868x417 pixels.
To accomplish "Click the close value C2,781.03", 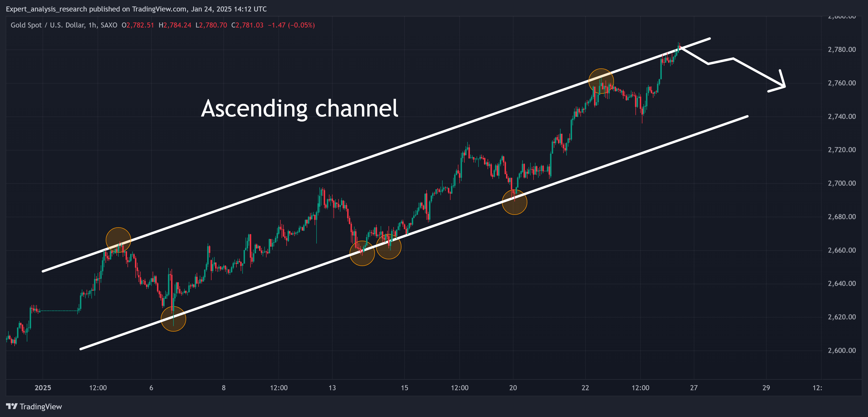I will pos(247,25).
